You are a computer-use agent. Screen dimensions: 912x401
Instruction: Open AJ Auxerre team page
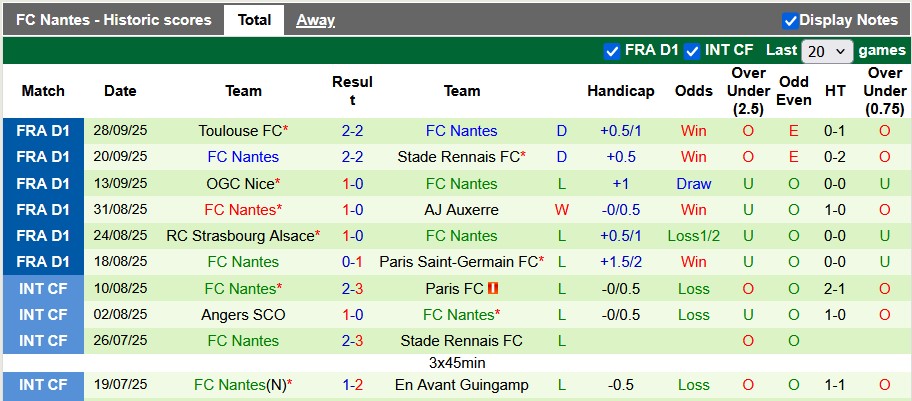(x=461, y=210)
